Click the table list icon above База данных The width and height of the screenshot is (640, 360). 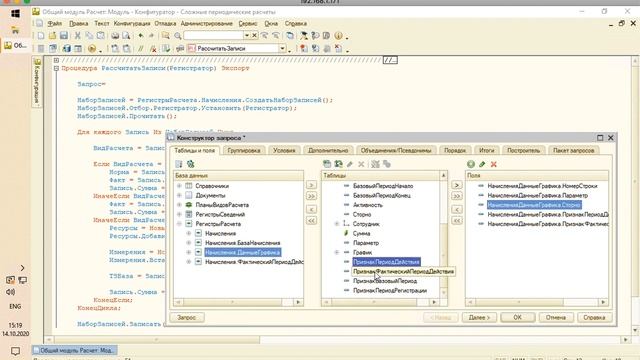coord(179,164)
